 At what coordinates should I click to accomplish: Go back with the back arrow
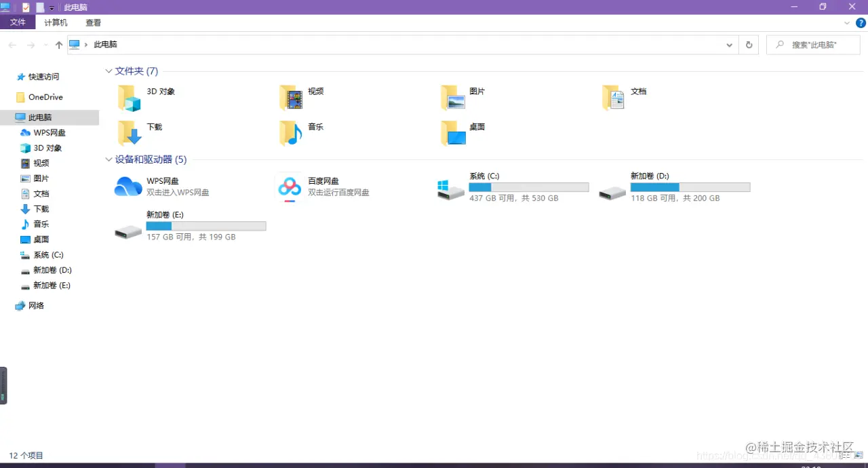[x=12, y=45]
